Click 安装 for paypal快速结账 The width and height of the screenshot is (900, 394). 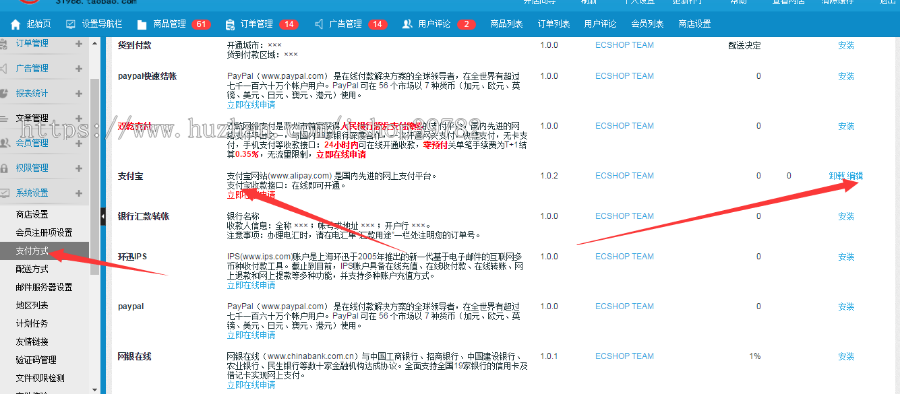pyautogui.click(x=846, y=76)
